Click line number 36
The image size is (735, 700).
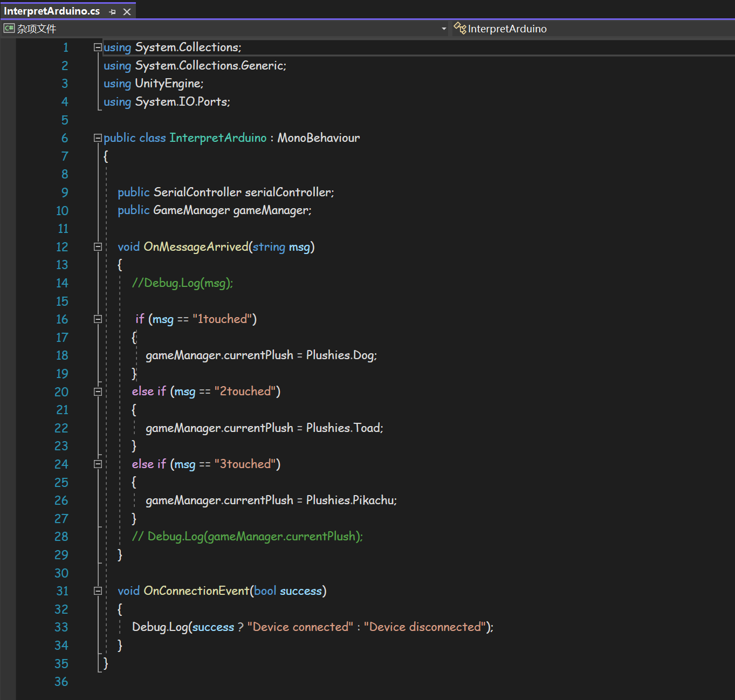point(61,682)
